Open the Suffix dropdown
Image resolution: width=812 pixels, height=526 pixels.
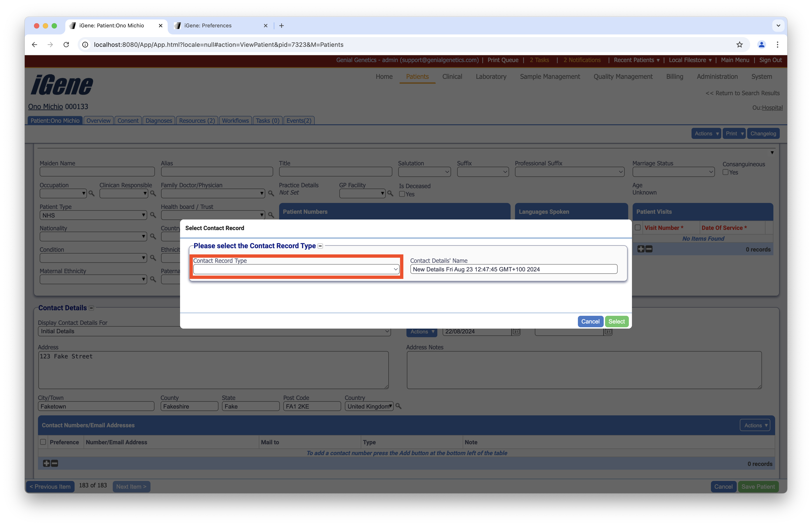tap(483, 172)
